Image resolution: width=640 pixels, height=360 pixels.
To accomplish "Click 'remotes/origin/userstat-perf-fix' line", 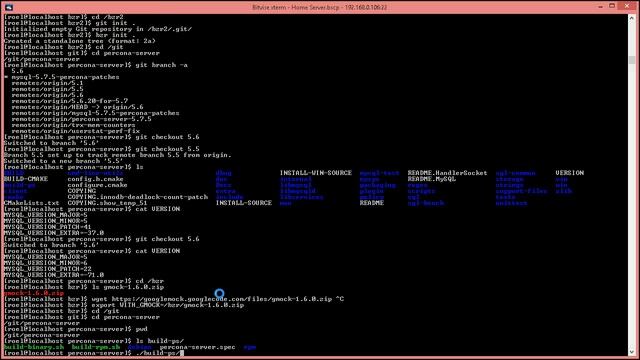I will coord(76,131).
